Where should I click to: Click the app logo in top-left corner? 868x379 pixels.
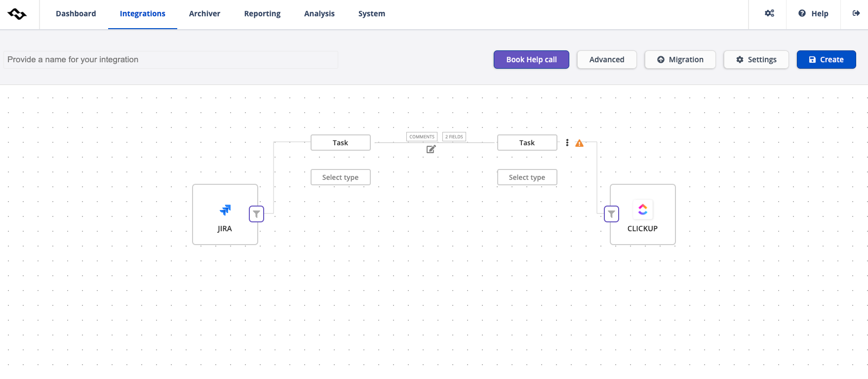[17, 14]
